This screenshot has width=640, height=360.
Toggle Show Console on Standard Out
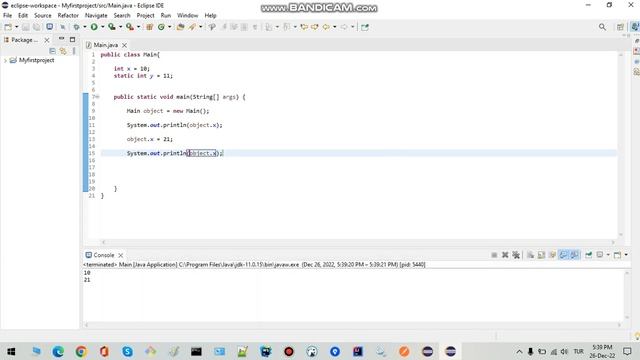(x=563, y=255)
